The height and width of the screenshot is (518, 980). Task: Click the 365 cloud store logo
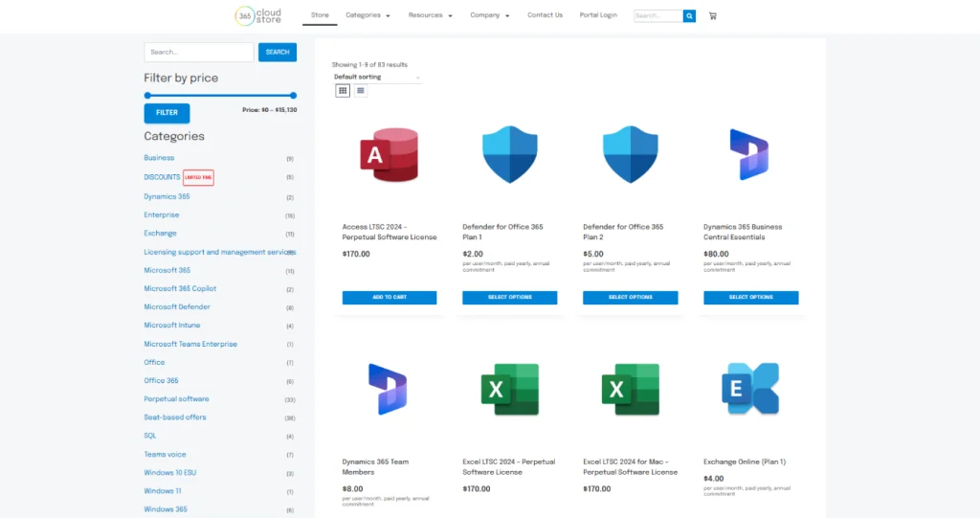coord(258,15)
